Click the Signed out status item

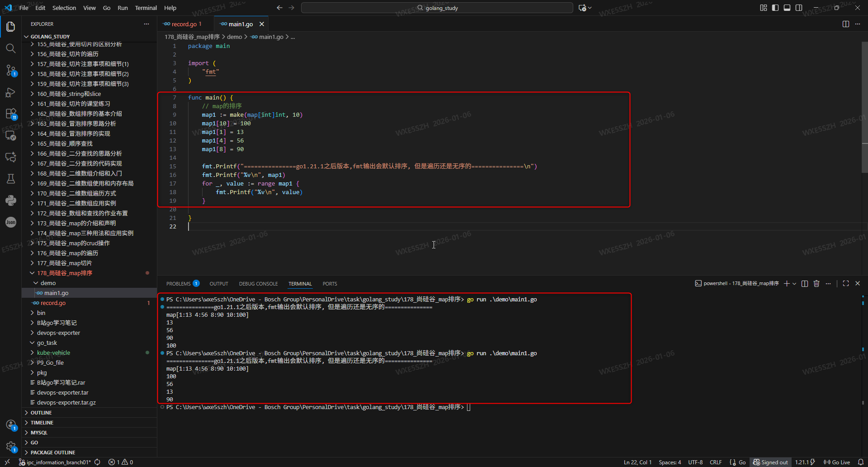[770, 462]
